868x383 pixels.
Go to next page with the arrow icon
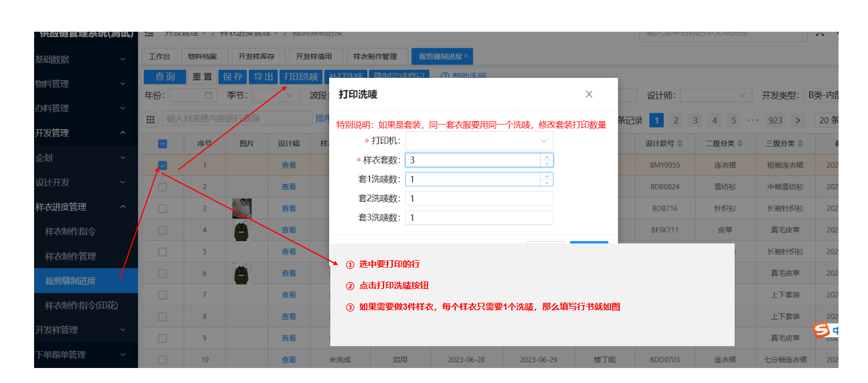point(798,120)
